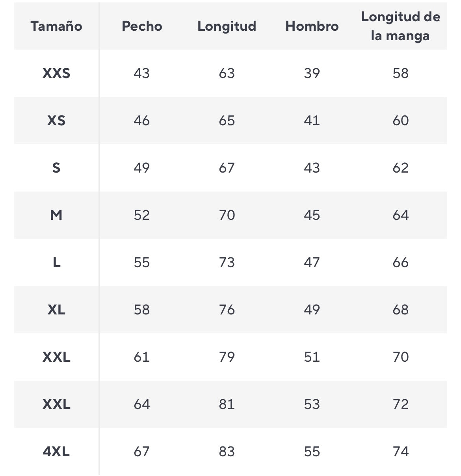This screenshot has width=461, height=476.
Task: Select the 4XL size row label
Action: pyautogui.click(x=56, y=452)
